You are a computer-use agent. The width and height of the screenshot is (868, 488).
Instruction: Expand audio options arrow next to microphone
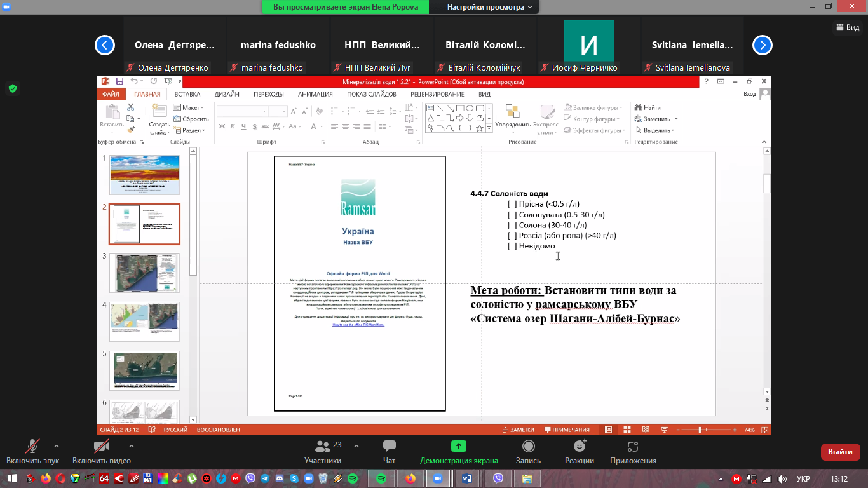[57, 445]
